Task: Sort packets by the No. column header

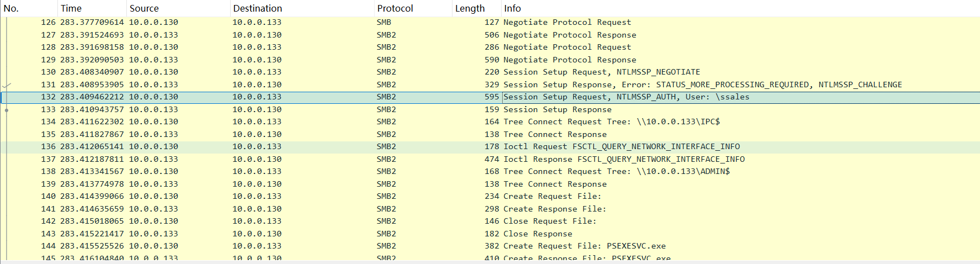Action: [x=11, y=8]
